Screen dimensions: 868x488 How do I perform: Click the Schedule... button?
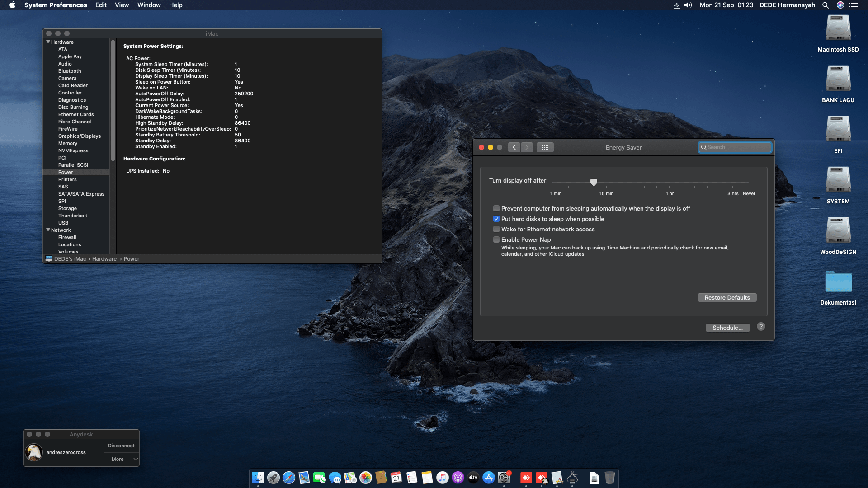point(727,328)
